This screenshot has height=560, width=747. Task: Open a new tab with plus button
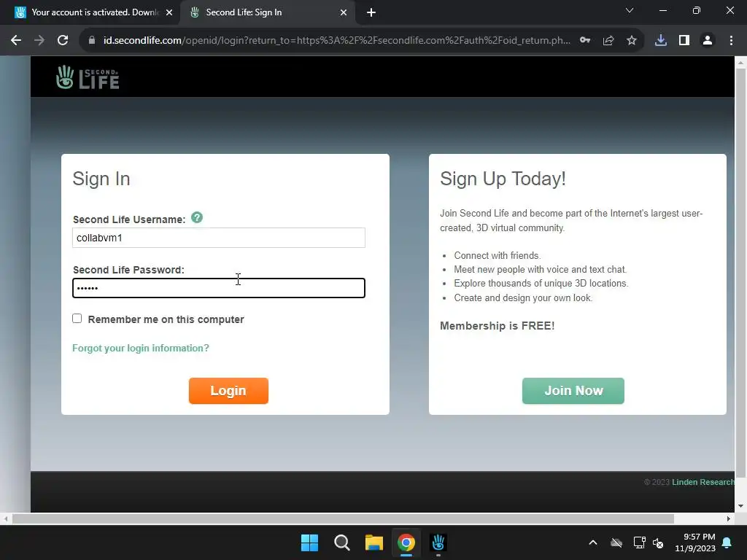click(371, 12)
